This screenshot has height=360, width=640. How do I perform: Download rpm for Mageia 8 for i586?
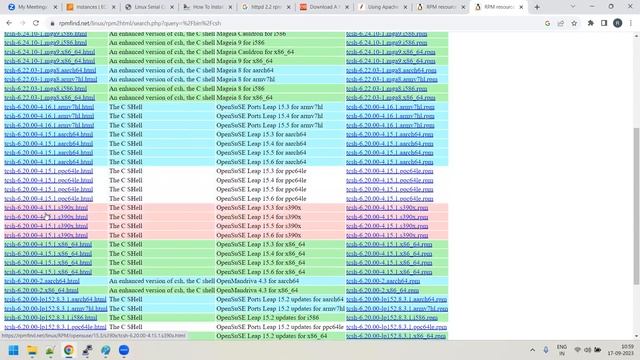tap(387, 89)
